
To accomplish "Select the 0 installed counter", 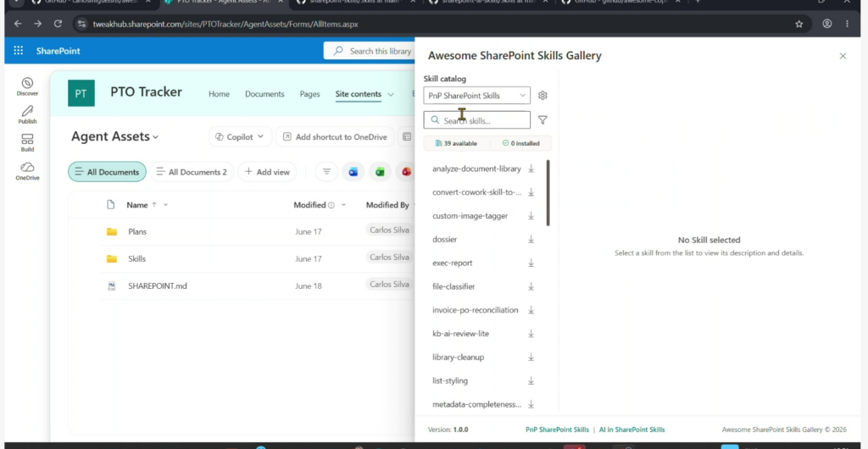I will 521,143.
